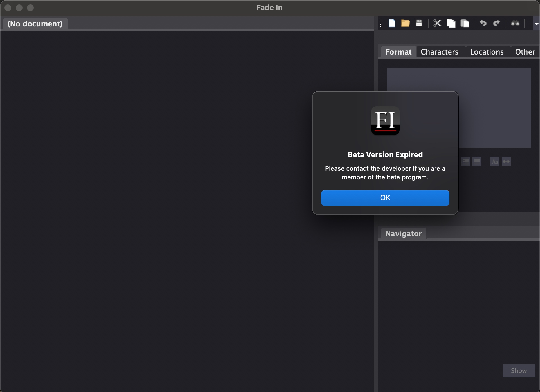Click the New document icon
540x392 pixels.
(392, 23)
